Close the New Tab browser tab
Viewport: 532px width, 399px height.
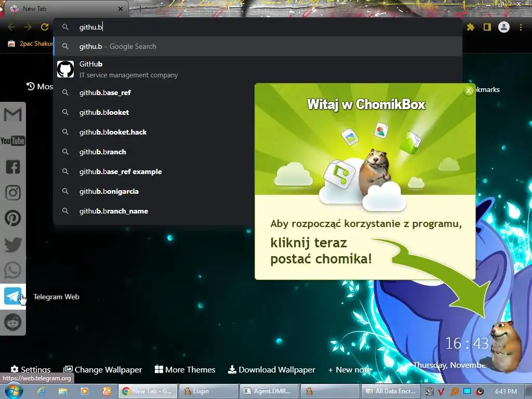tap(121, 9)
